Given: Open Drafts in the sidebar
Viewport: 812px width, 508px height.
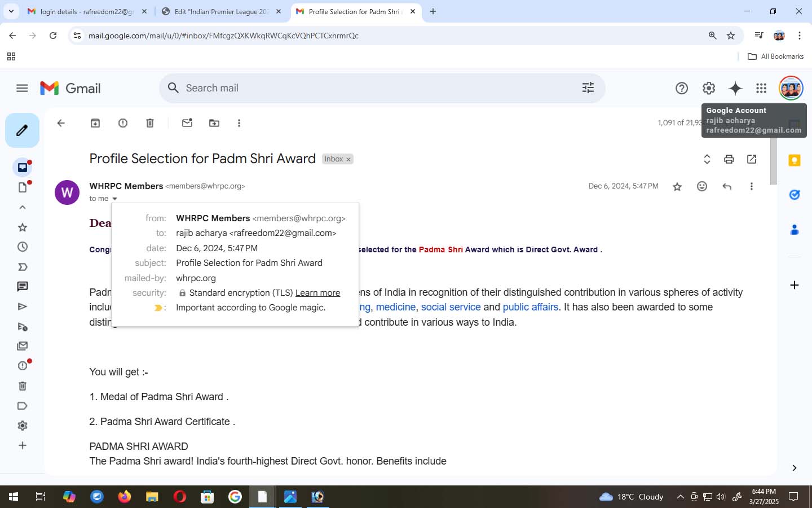Looking at the screenshot, I should coord(23,187).
